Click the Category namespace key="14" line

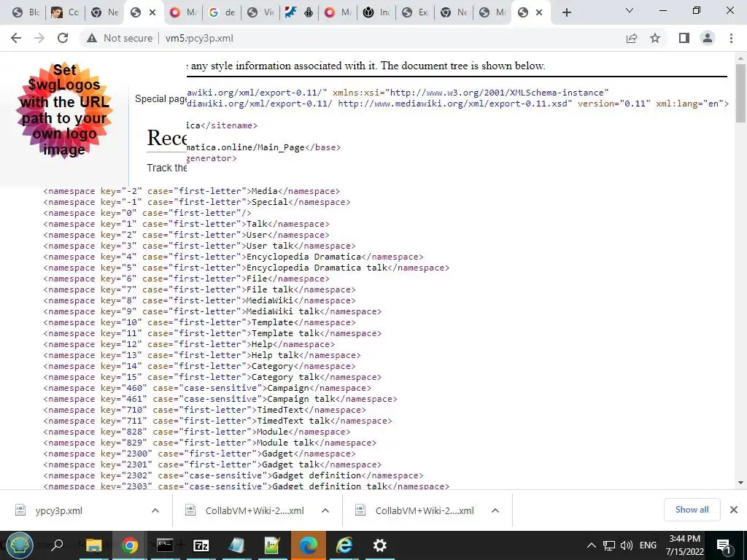coord(199,366)
